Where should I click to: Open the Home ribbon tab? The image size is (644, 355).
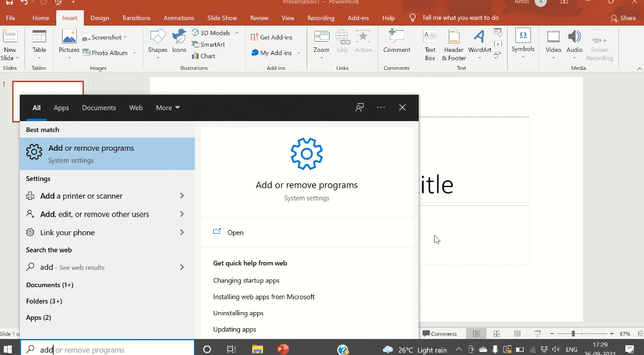pyautogui.click(x=41, y=18)
